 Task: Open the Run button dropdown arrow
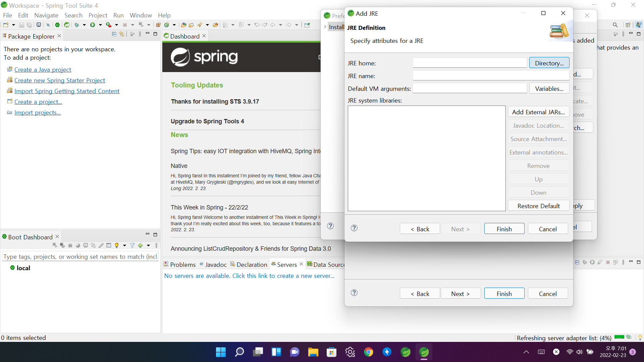pyautogui.click(x=100, y=25)
